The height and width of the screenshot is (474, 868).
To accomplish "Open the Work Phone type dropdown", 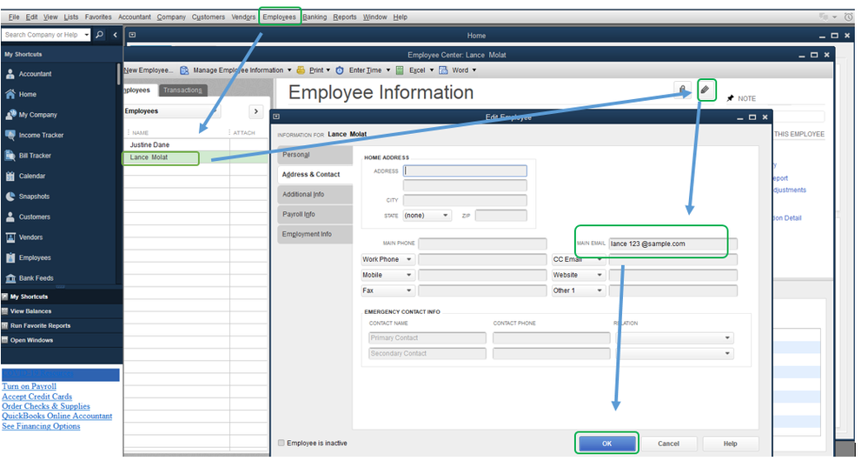I will click(x=387, y=259).
